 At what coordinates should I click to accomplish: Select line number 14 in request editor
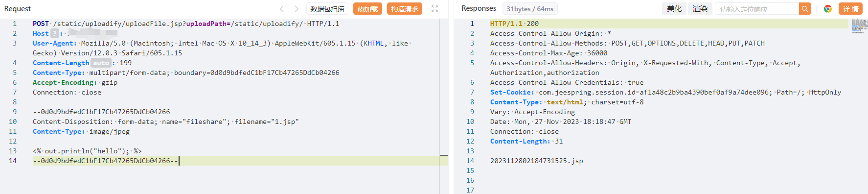coord(13,161)
